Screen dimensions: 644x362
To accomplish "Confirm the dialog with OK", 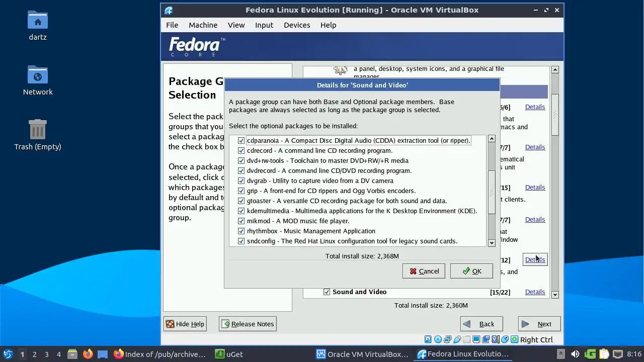I will 471,271.
